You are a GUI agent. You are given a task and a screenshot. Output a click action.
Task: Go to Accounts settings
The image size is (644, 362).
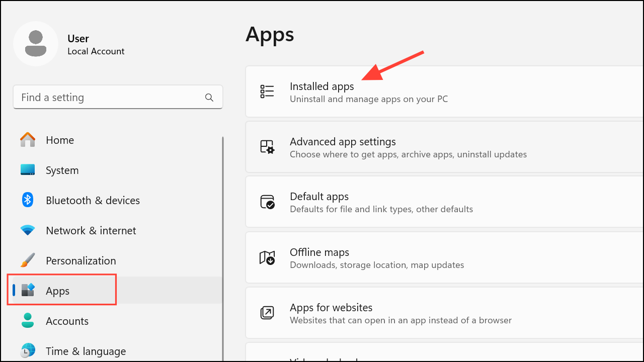click(x=67, y=321)
